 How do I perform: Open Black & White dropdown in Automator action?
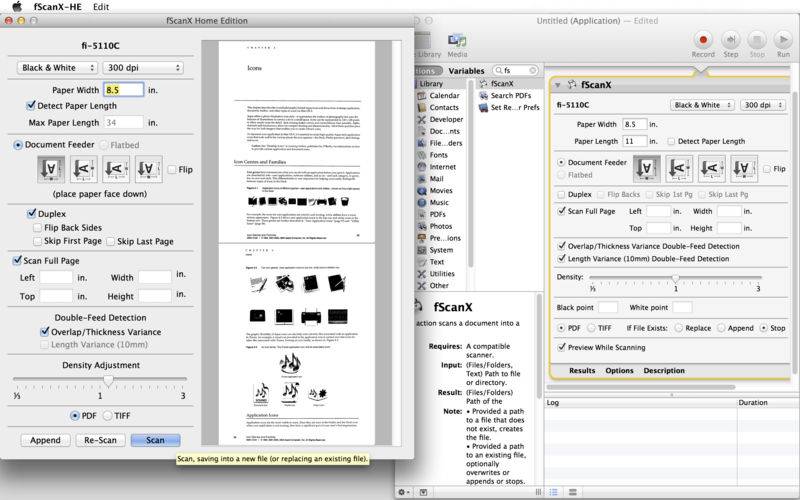(702, 105)
